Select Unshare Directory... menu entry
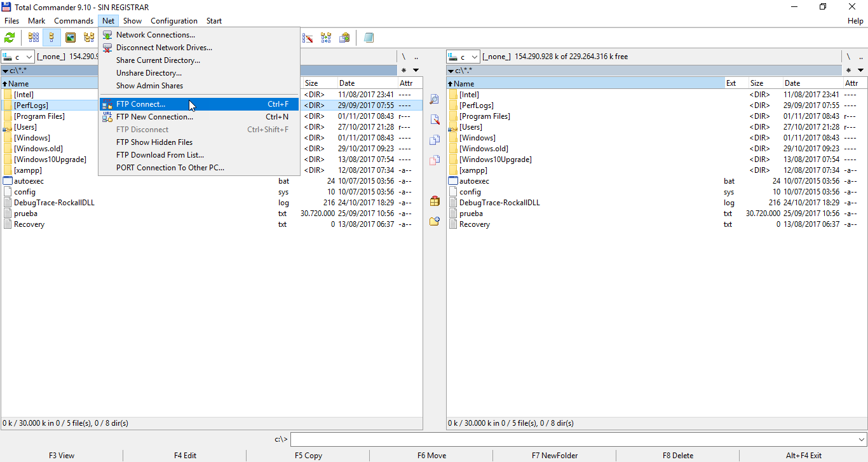 click(x=199, y=73)
